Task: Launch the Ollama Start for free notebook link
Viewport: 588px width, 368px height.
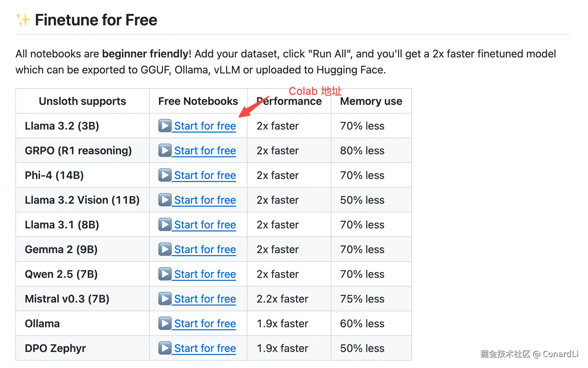Action: [x=205, y=324]
